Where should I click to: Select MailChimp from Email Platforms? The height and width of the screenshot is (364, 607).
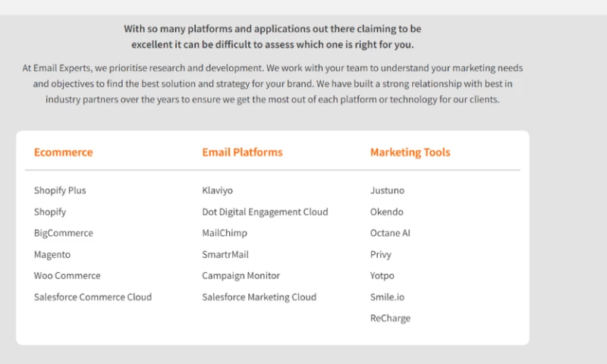[x=225, y=233]
